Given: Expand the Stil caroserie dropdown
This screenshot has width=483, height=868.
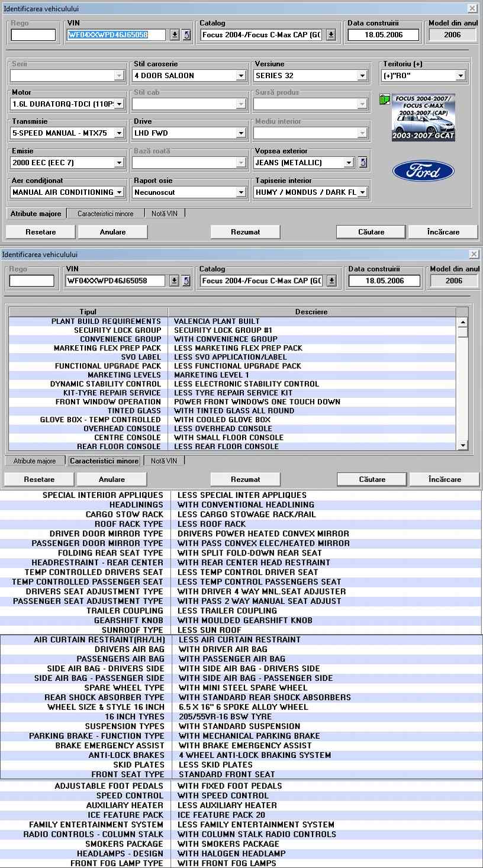Looking at the screenshot, I should click(241, 76).
